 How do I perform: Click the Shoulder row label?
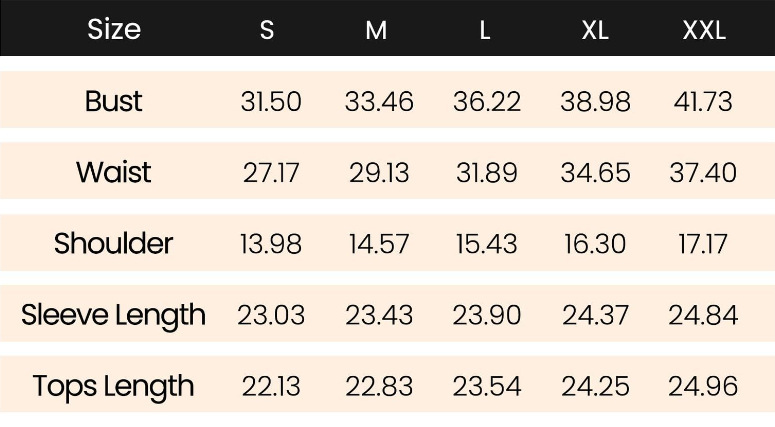(114, 243)
